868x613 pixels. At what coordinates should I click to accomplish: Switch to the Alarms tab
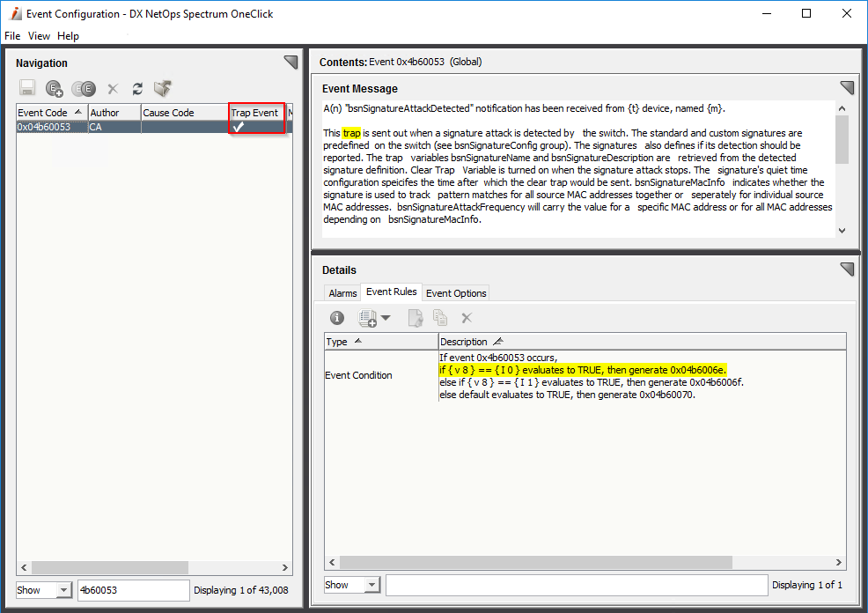coord(342,293)
